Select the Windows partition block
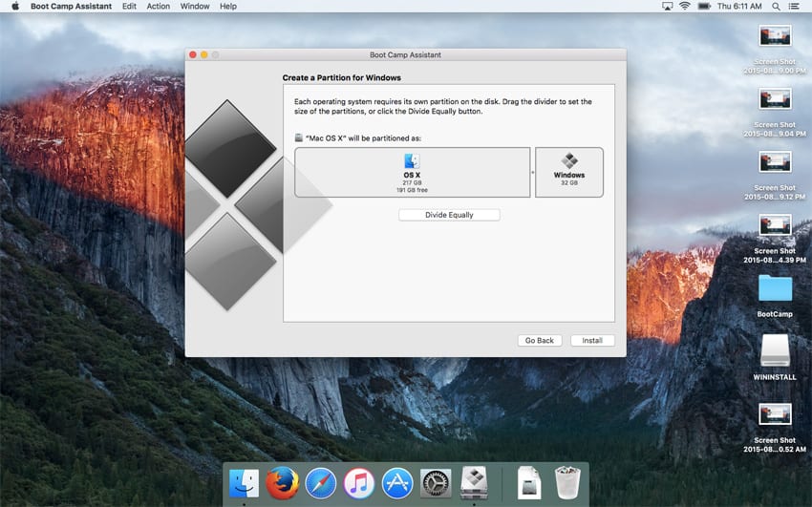Viewport: 812px width, 507px height. pos(569,172)
